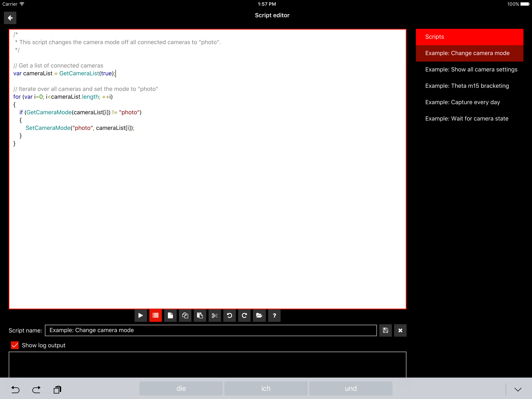The height and width of the screenshot is (399, 532).
Task: Run the script with play button
Action: click(x=141, y=315)
